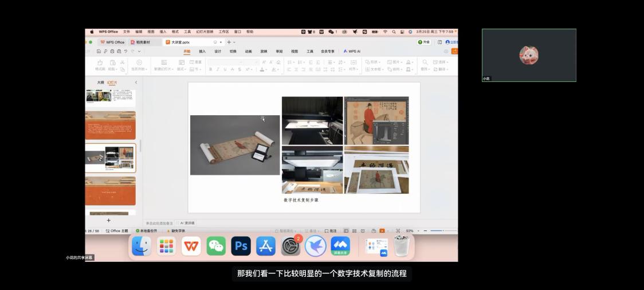The width and height of the screenshot is (644, 290).
Task: Click the undo arrow in quick toolbar
Action: click(x=125, y=52)
